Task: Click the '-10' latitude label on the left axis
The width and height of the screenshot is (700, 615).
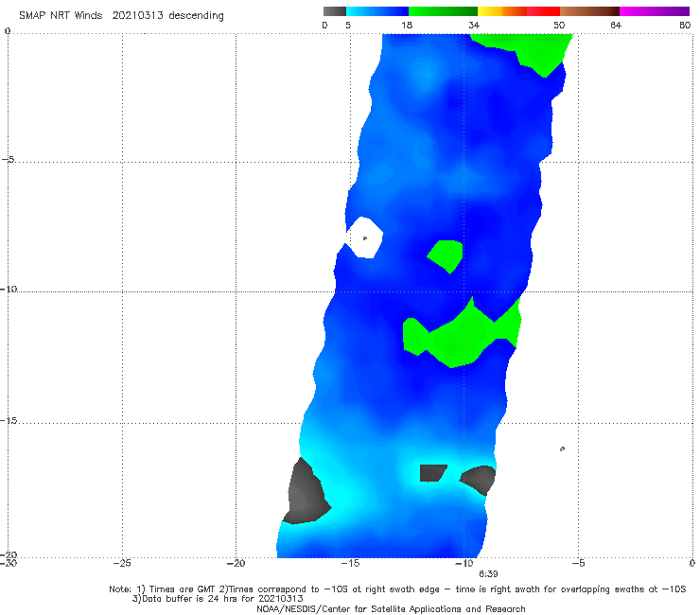Action: pyautogui.click(x=9, y=289)
